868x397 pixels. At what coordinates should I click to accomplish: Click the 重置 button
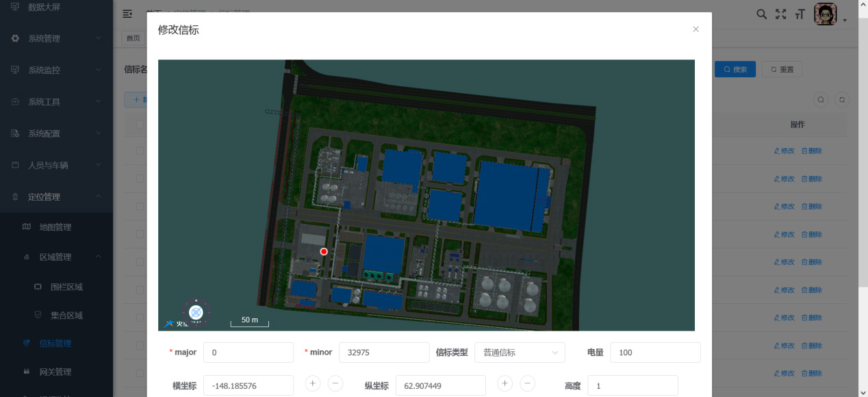[782, 69]
